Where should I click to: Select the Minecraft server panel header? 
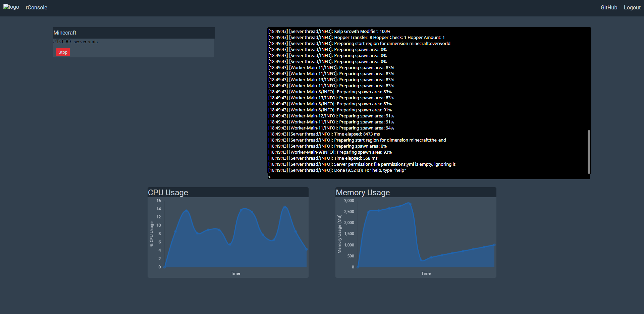click(133, 33)
